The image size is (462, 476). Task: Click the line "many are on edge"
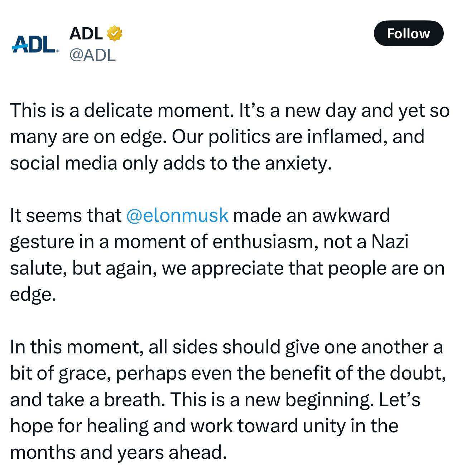[x=88, y=137]
